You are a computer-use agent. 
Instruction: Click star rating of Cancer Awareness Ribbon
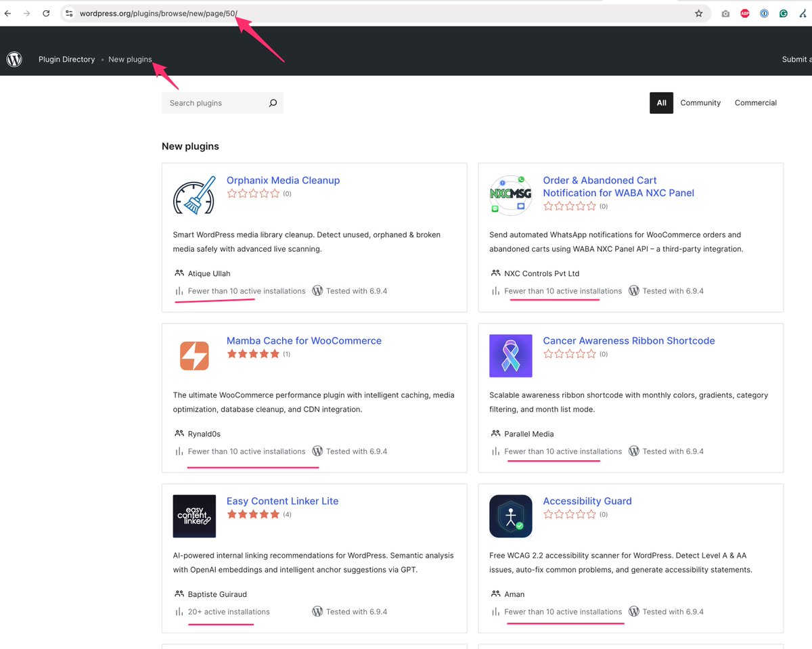click(570, 354)
